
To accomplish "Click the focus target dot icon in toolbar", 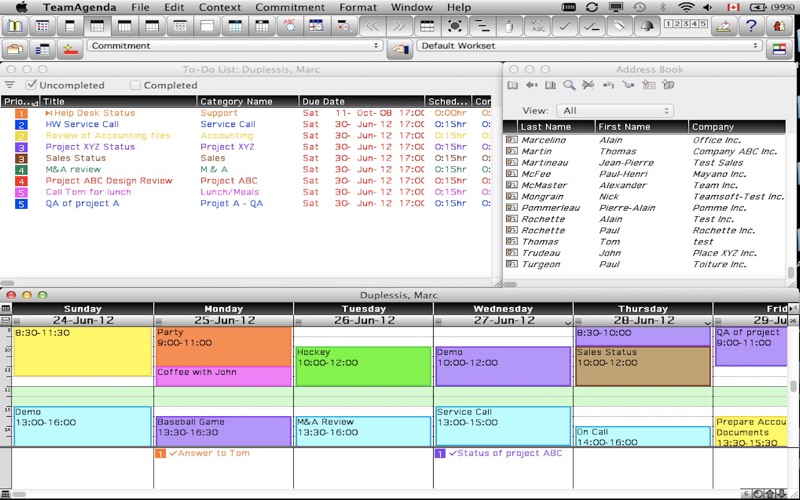I will click(455, 26).
